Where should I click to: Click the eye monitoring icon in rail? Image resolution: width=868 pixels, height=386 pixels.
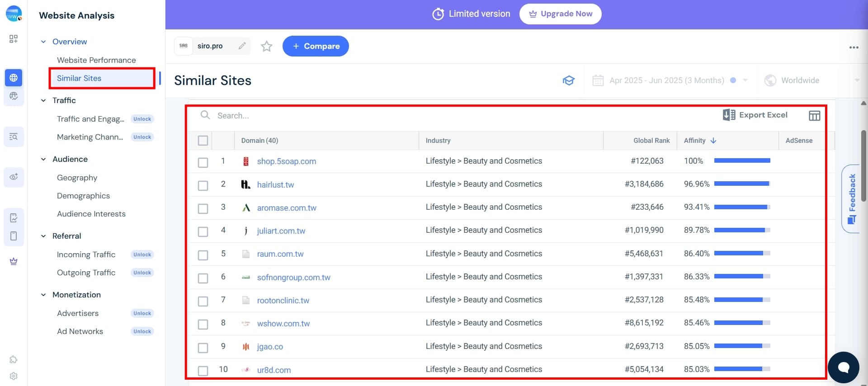point(14,177)
